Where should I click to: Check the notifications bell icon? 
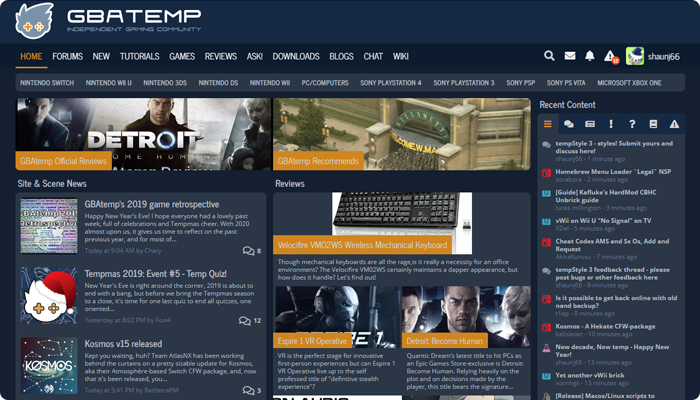(590, 56)
